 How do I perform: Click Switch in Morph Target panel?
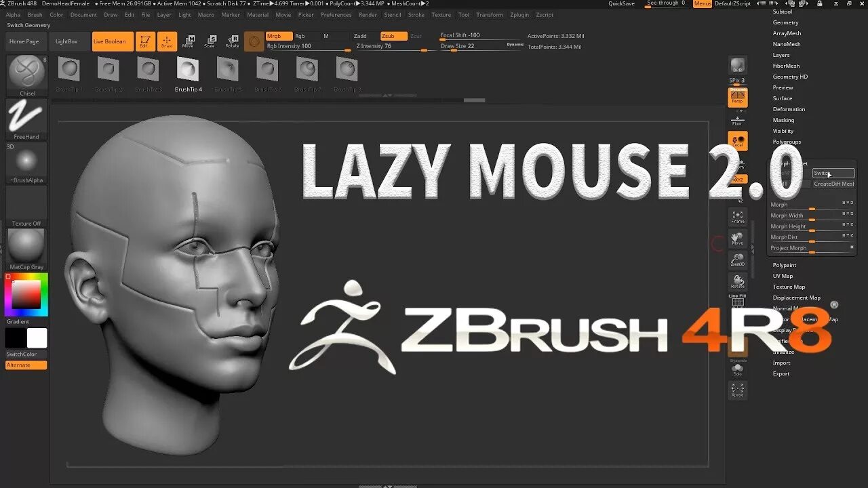(x=833, y=173)
